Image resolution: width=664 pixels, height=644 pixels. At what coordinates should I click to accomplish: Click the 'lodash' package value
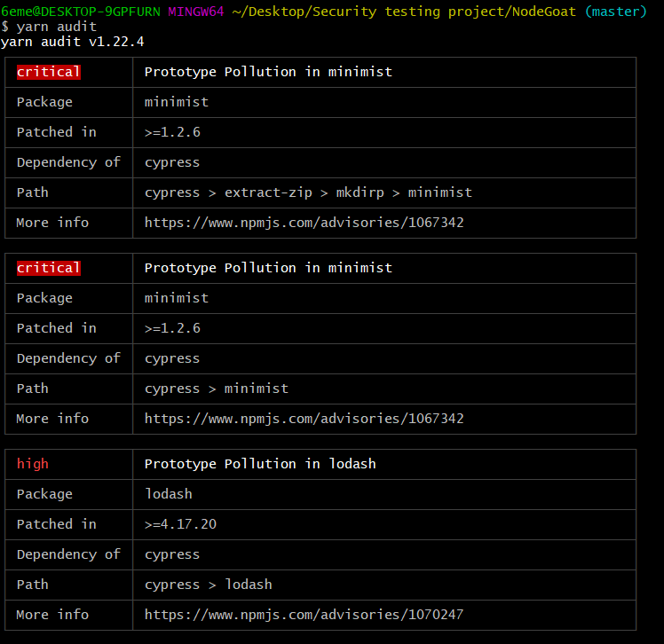point(169,494)
